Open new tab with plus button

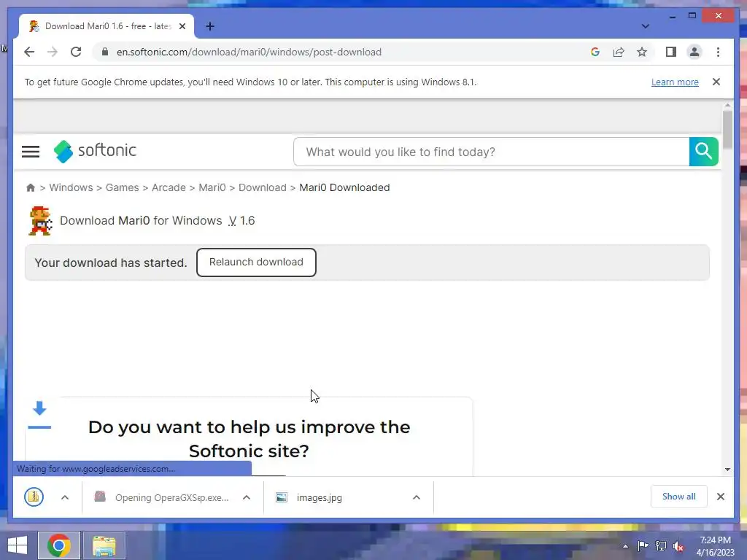coord(209,26)
